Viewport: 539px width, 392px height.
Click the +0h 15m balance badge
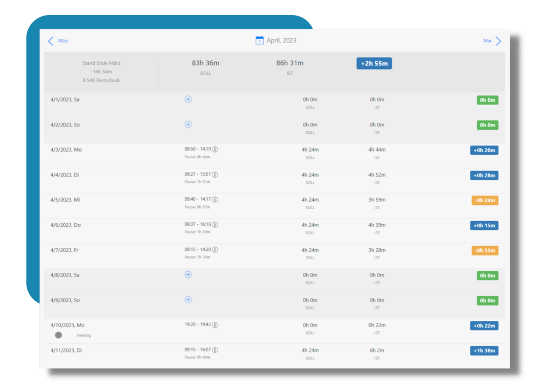(484, 225)
